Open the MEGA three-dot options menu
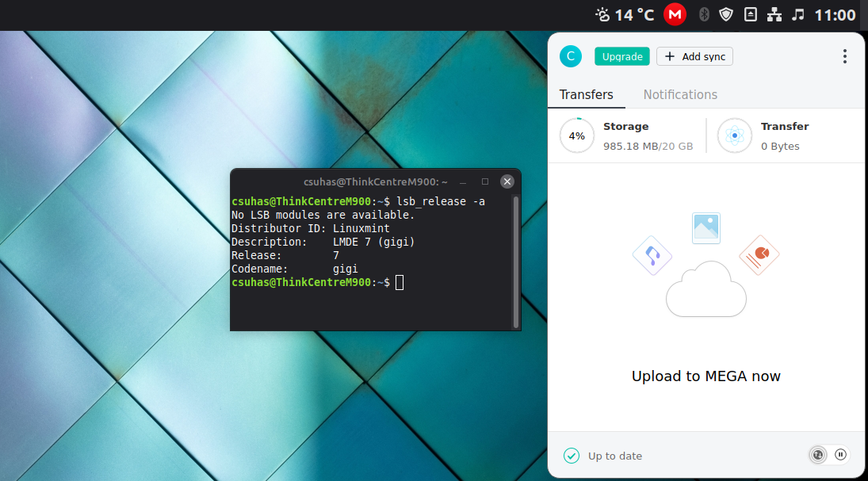Screen dimensions: 868x481 (x=845, y=56)
